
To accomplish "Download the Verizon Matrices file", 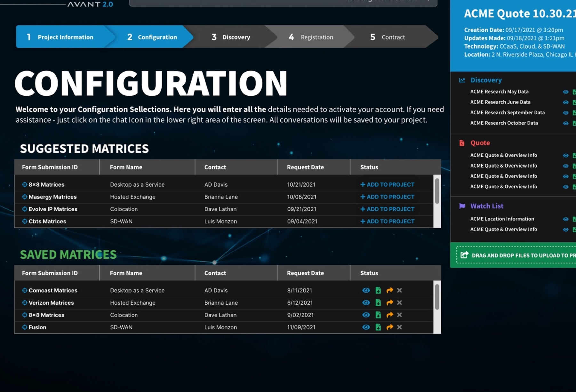I will tap(378, 302).
